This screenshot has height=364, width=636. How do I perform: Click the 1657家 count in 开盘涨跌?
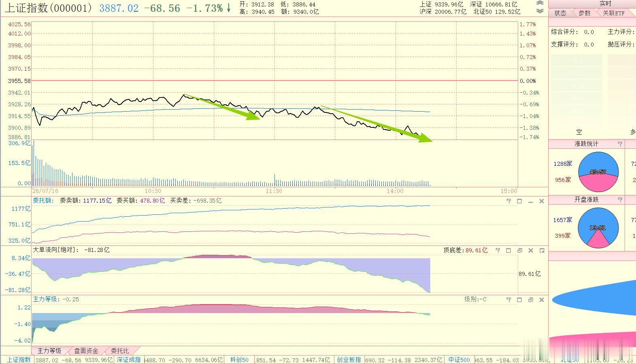[563, 220]
